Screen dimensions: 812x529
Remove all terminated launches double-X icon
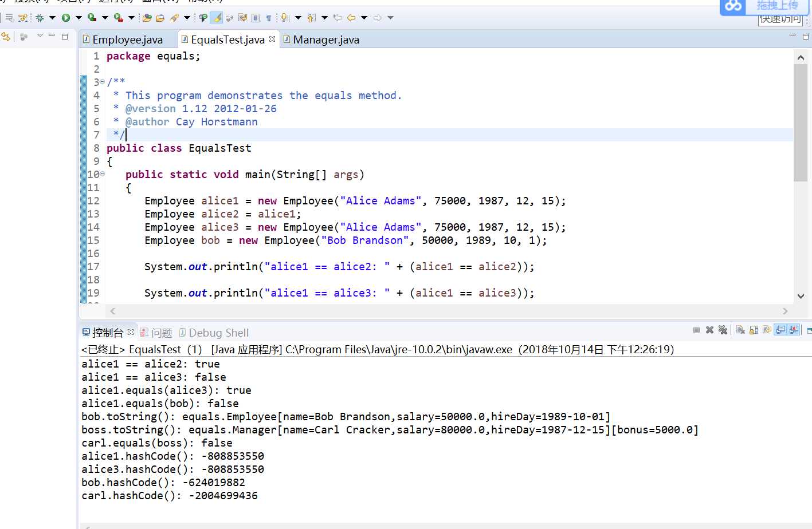[x=723, y=330]
